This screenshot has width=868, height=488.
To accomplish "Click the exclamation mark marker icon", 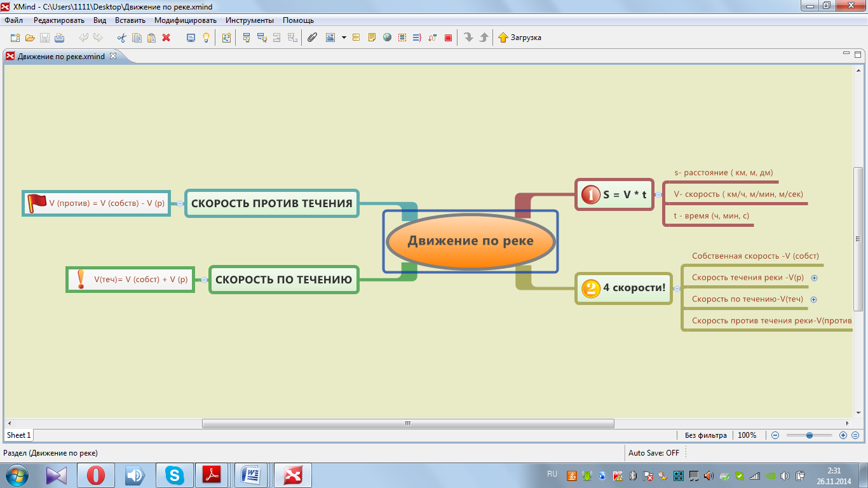I will click(81, 279).
